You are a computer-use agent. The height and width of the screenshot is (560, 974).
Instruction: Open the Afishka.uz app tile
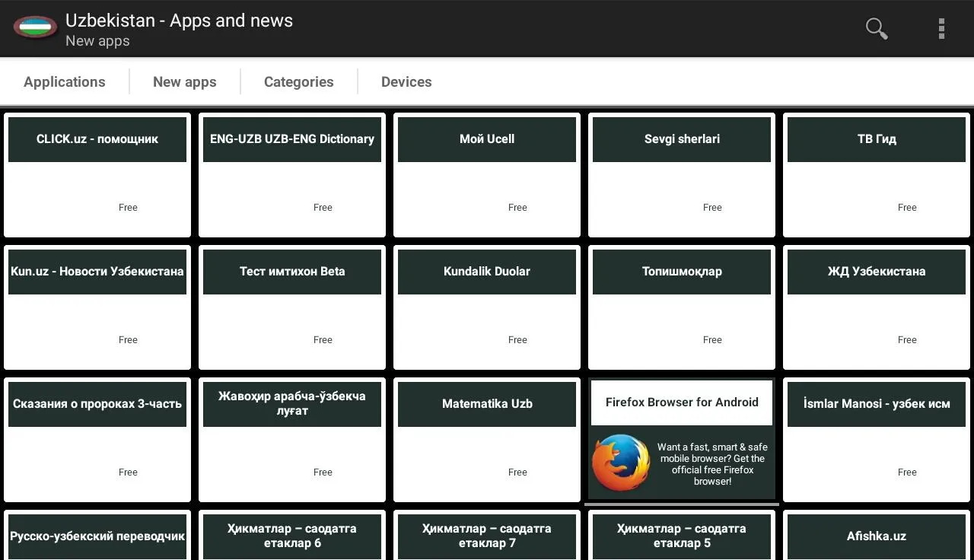[x=877, y=535]
